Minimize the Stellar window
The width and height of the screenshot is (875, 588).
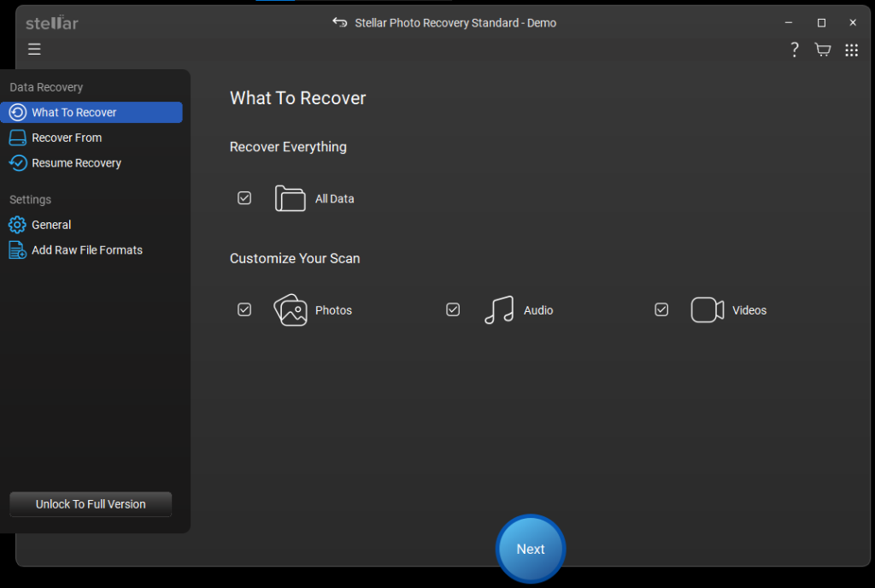coord(789,23)
